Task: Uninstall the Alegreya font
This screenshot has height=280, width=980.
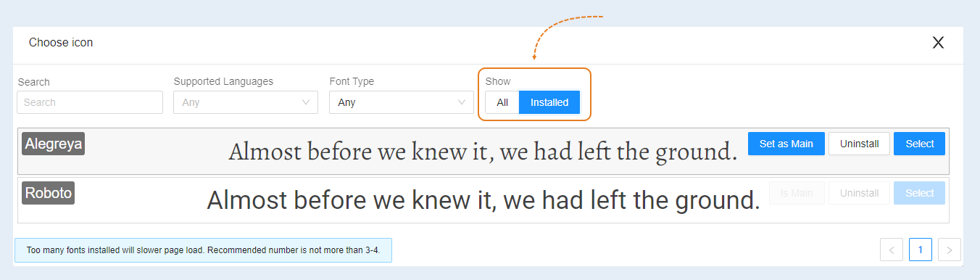Action: coord(859,144)
